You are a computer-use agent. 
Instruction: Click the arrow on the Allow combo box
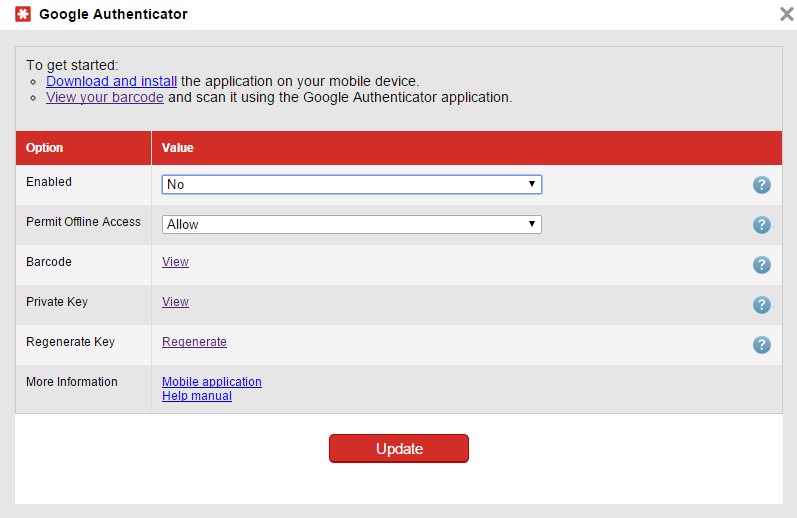pyautogui.click(x=532, y=224)
